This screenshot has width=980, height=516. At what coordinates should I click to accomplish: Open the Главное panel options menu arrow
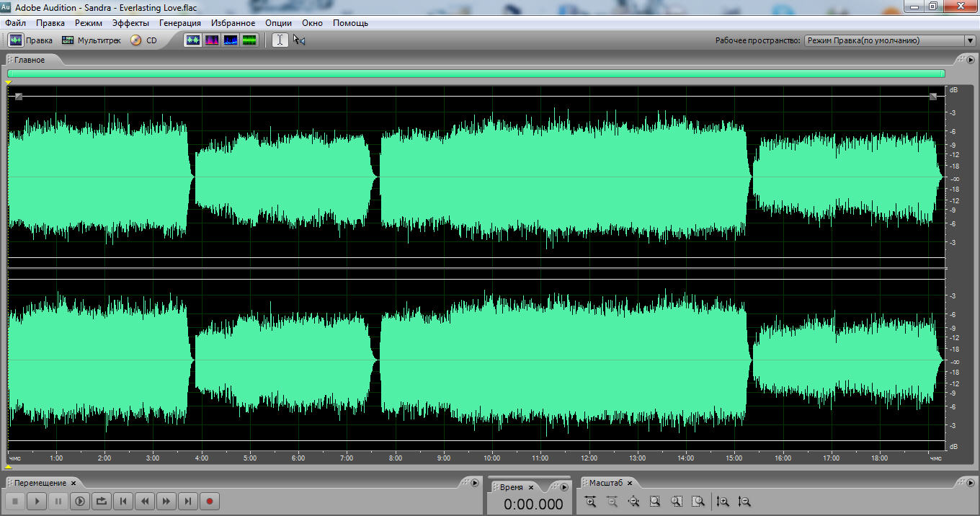(x=970, y=60)
